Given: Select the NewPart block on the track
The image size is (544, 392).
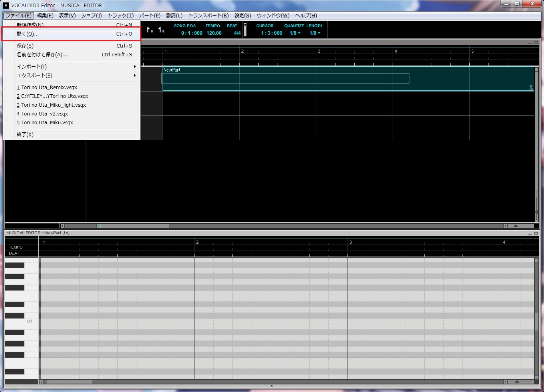Looking at the screenshot, I should (348, 79).
